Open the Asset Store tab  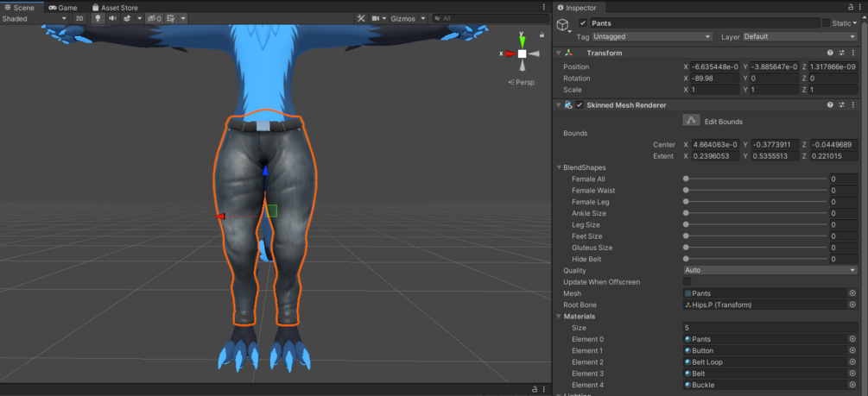(115, 8)
